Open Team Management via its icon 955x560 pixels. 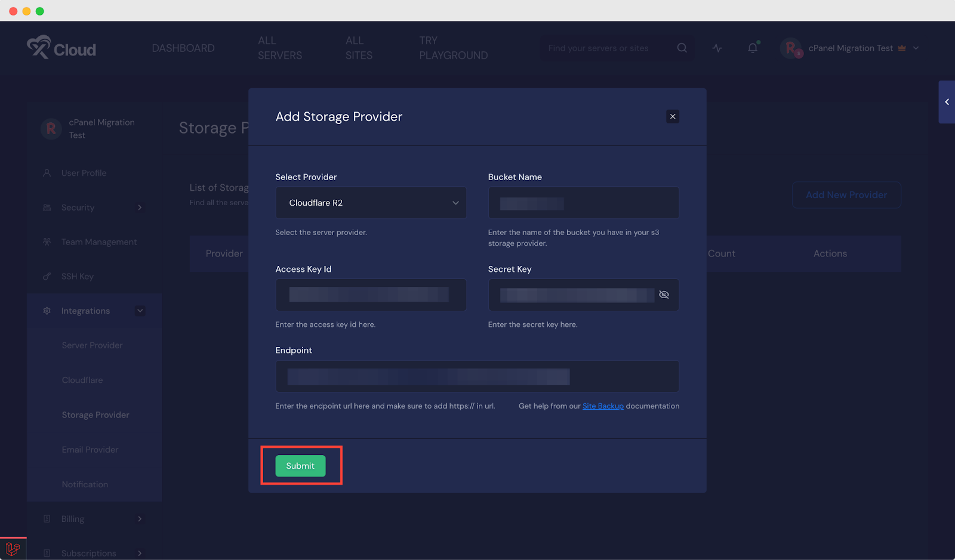click(x=47, y=242)
